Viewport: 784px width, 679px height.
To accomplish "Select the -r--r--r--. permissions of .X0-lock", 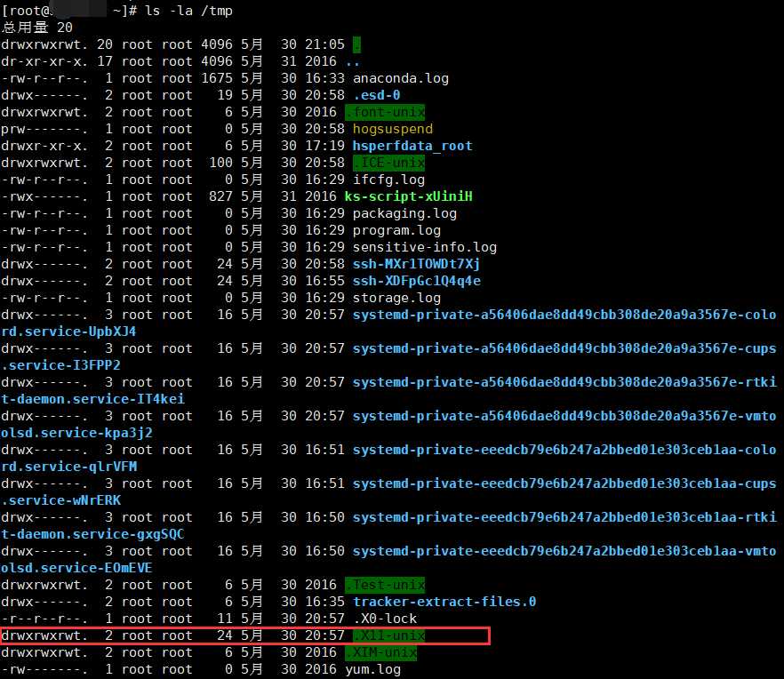I will [x=44, y=619].
